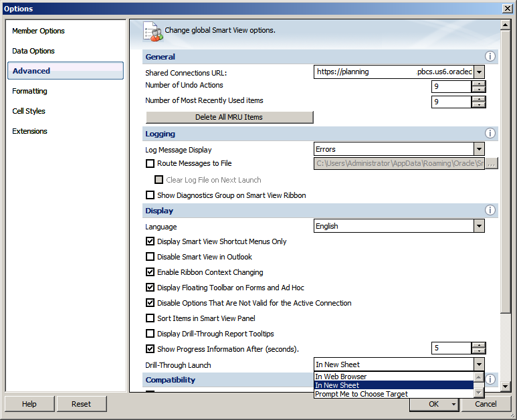
Task: Select the Advanced options page
Action: point(66,70)
